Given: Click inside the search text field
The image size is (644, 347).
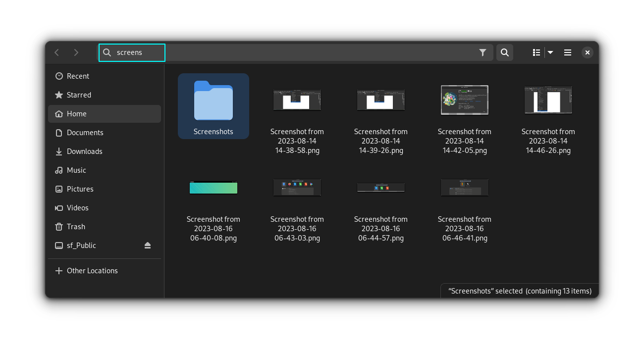Looking at the screenshot, I should tap(297, 52).
